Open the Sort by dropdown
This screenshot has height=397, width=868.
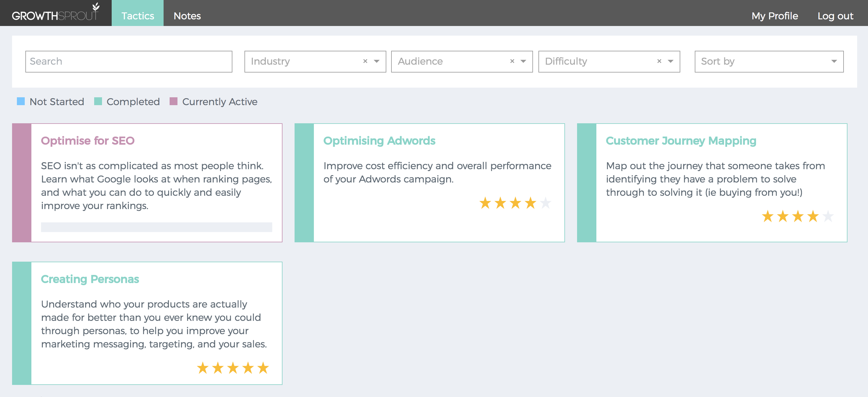pyautogui.click(x=769, y=61)
